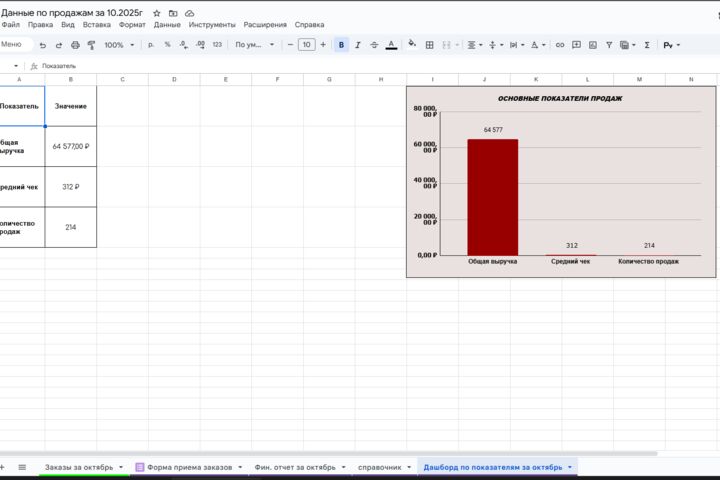Open the all sheets list icon
Viewport: 720px width, 480px height.
[22, 467]
